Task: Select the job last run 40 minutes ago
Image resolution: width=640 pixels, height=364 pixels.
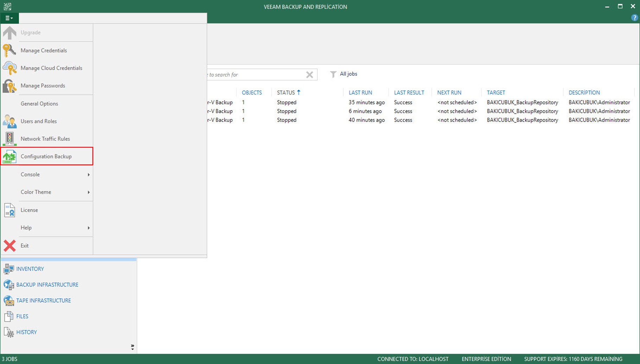Action: (x=422, y=120)
